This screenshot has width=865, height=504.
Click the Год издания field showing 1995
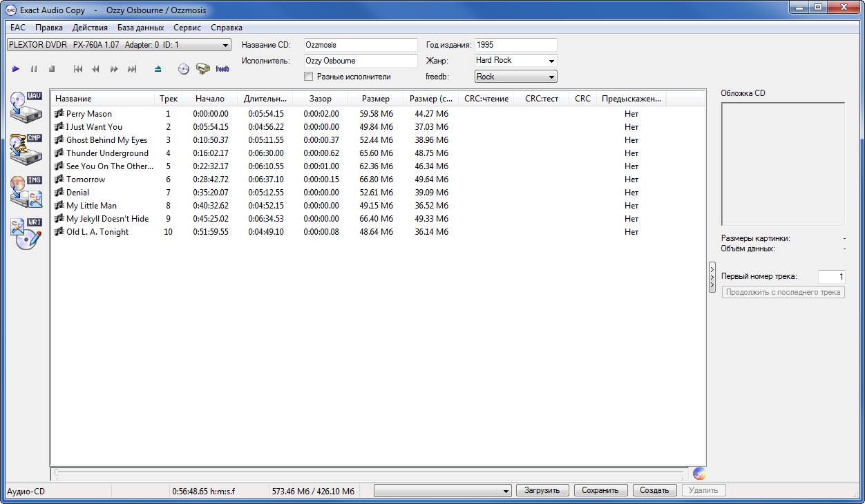pyautogui.click(x=515, y=45)
